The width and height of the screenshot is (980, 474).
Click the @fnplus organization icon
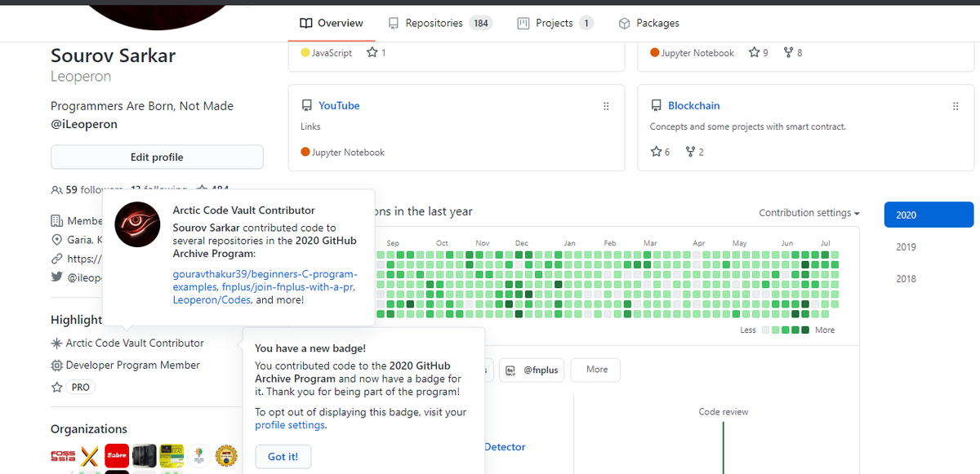[510, 370]
